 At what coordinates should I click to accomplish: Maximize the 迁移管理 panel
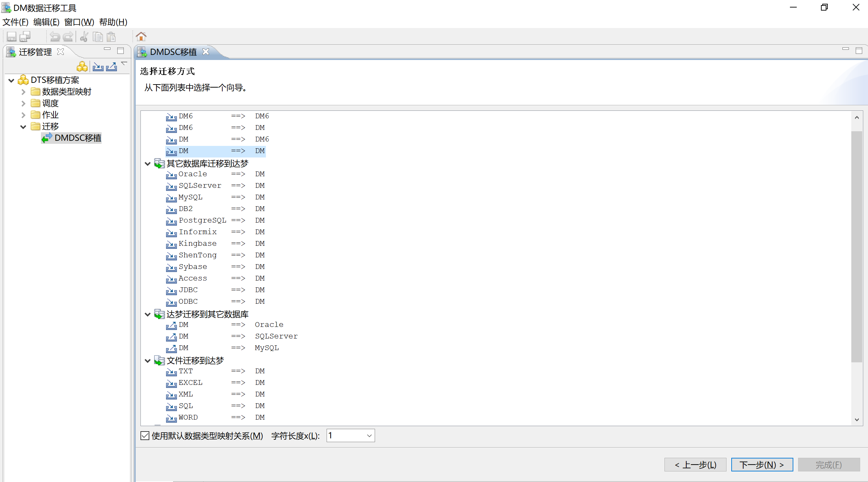point(120,50)
